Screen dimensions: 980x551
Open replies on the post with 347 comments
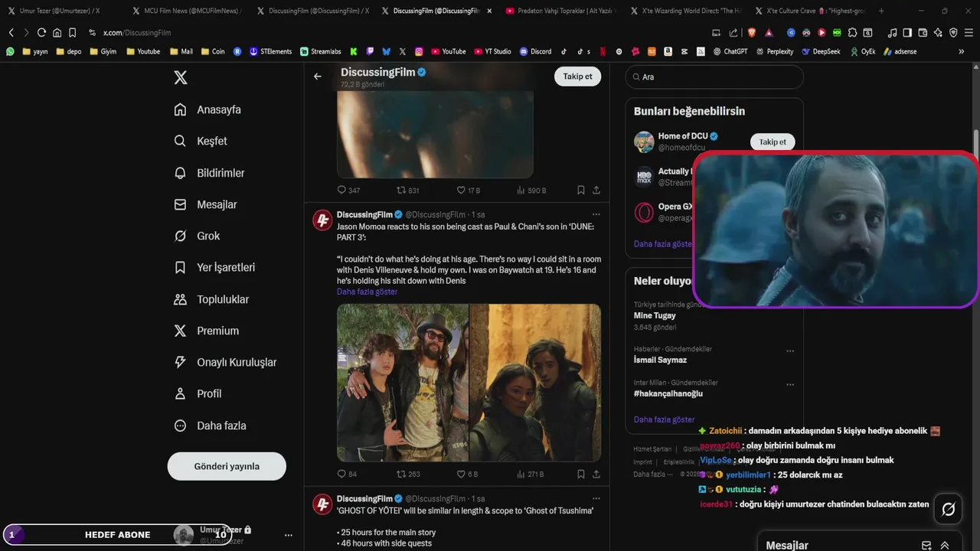tap(348, 190)
